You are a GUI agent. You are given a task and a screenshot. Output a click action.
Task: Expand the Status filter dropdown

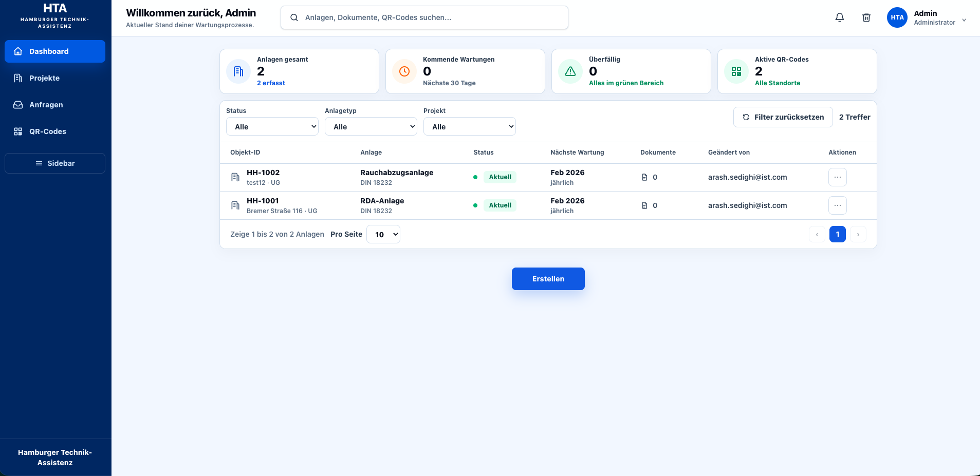(272, 126)
